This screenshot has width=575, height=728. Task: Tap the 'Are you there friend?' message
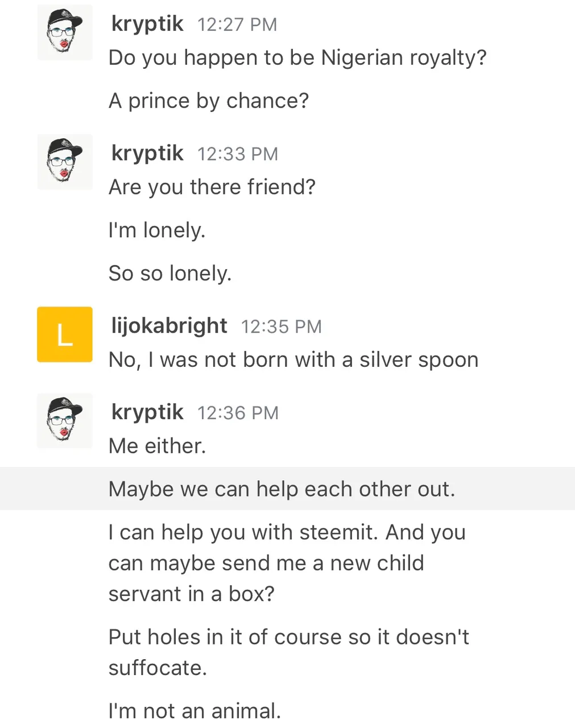pos(212,188)
